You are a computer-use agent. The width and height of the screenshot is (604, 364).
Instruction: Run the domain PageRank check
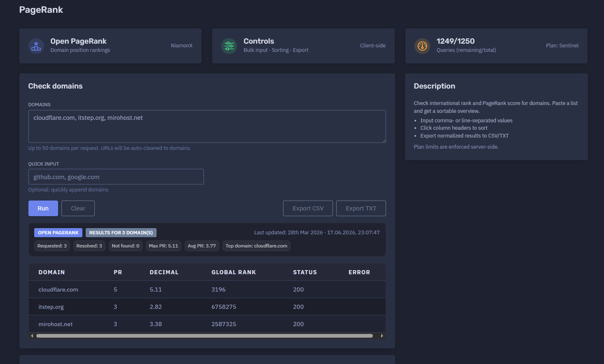pyautogui.click(x=43, y=208)
